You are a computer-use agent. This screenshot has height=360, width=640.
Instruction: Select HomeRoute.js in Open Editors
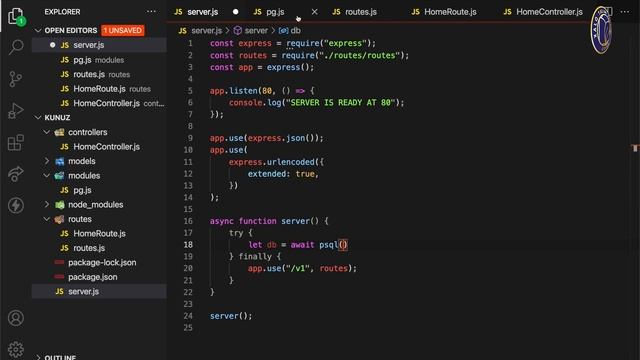pos(99,89)
